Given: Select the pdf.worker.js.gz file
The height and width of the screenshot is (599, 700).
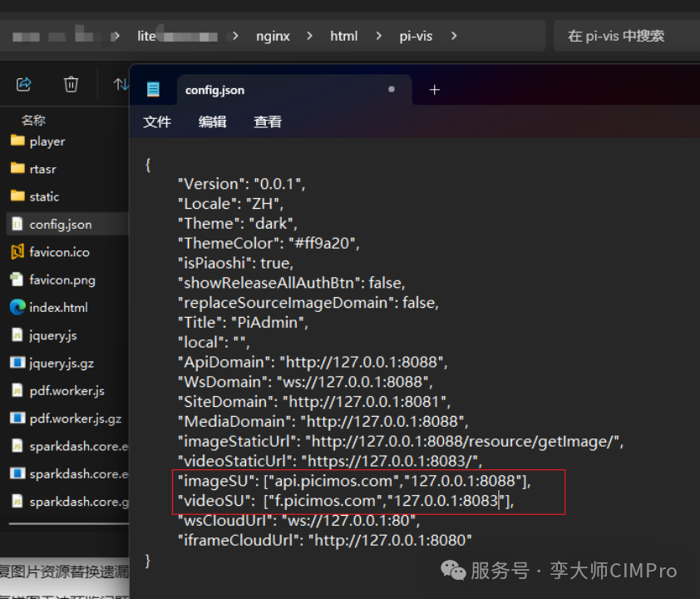Looking at the screenshot, I should pos(76,418).
